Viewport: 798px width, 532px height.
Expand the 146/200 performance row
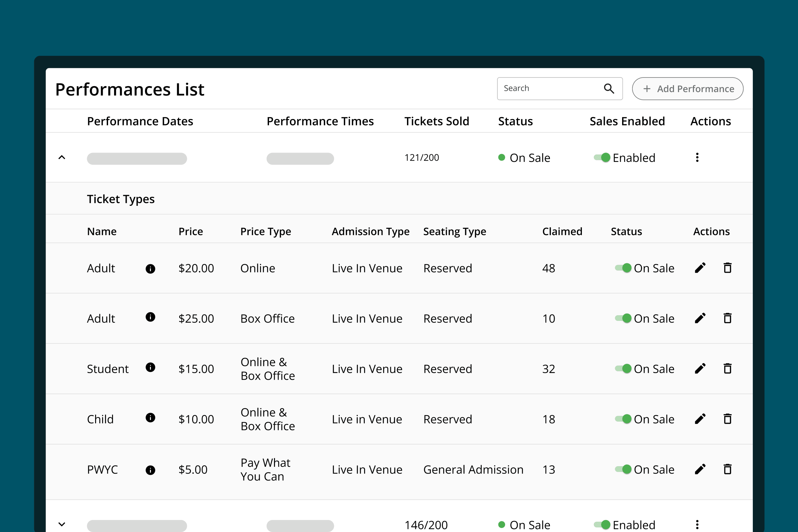pyautogui.click(x=62, y=525)
